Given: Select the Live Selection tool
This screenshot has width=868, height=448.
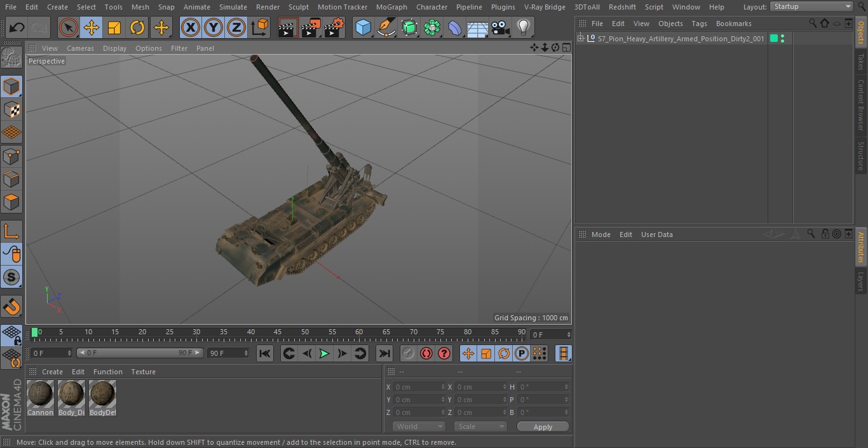Looking at the screenshot, I should tap(68, 27).
